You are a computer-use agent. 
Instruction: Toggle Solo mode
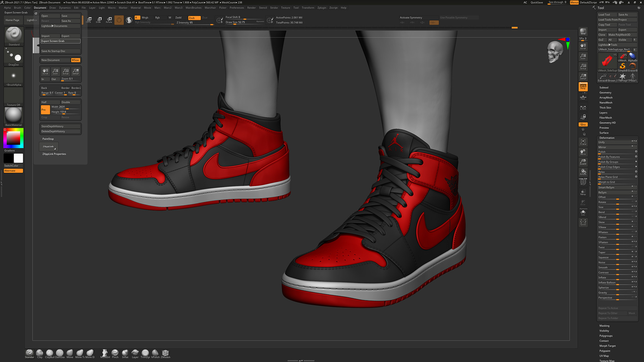[x=583, y=212]
